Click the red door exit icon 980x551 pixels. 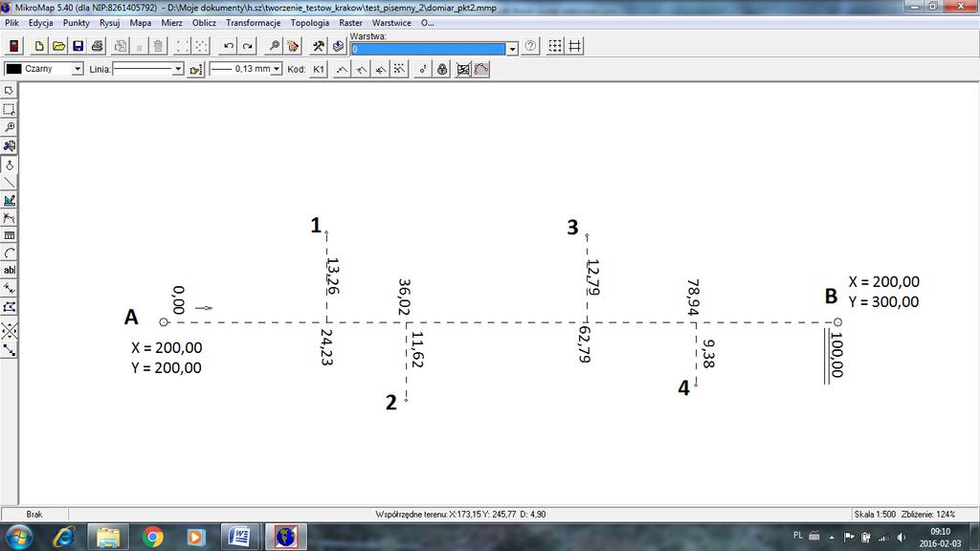pos(13,46)
